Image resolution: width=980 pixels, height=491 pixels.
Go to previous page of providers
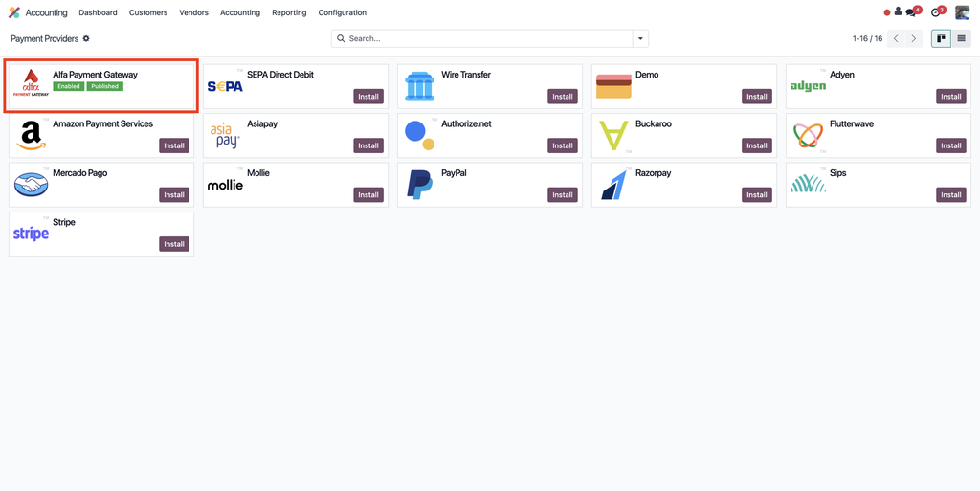click(896, 38)
